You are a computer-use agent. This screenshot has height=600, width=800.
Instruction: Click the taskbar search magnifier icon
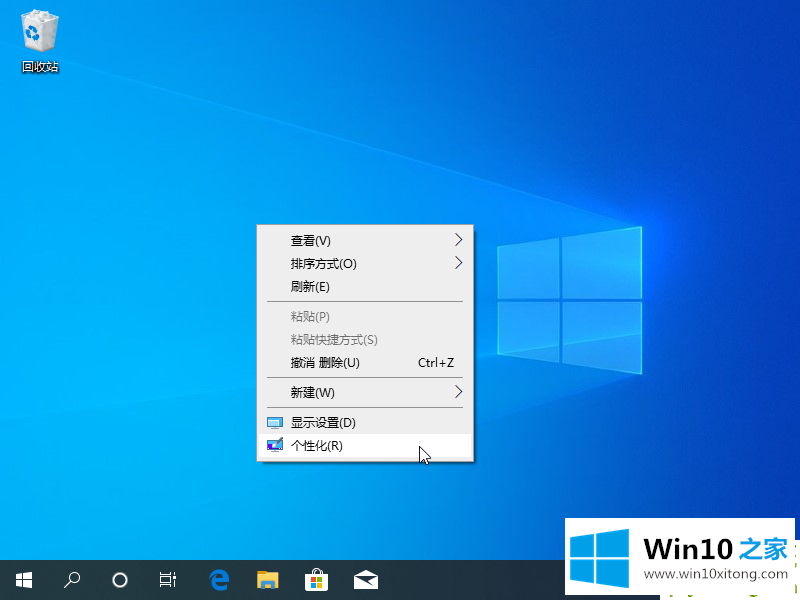coord(72,579)
